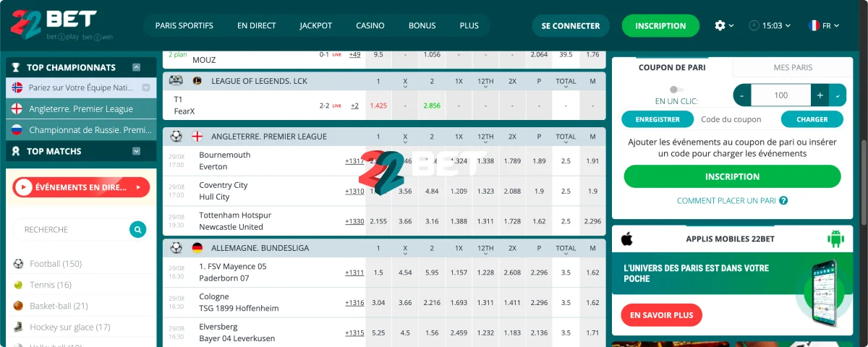
Task: Click the Android app icon
Action: [836, 239]
